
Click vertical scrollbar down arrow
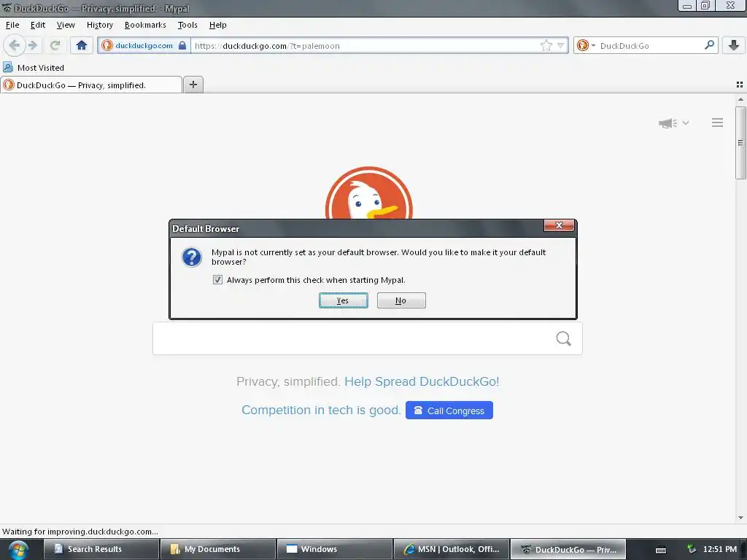pos(740,518)
